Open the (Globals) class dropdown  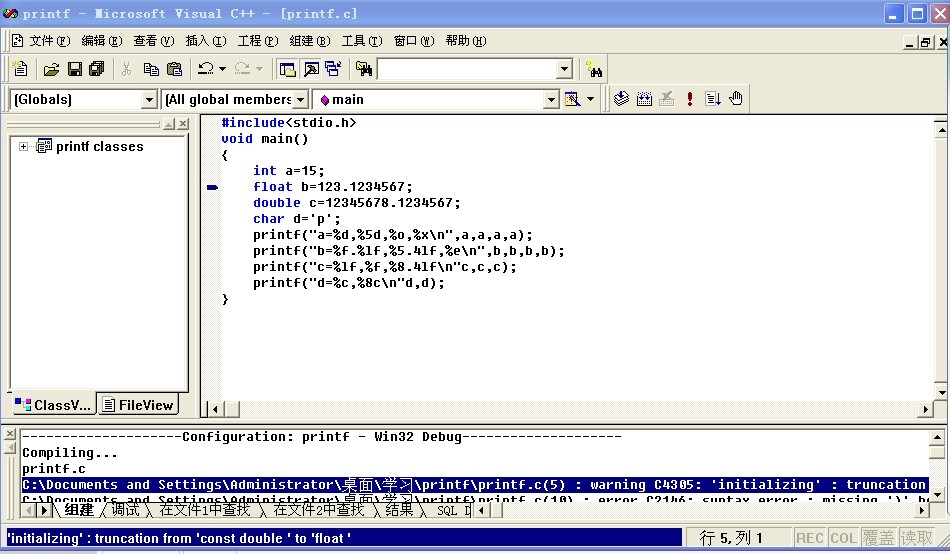[149, 99]
